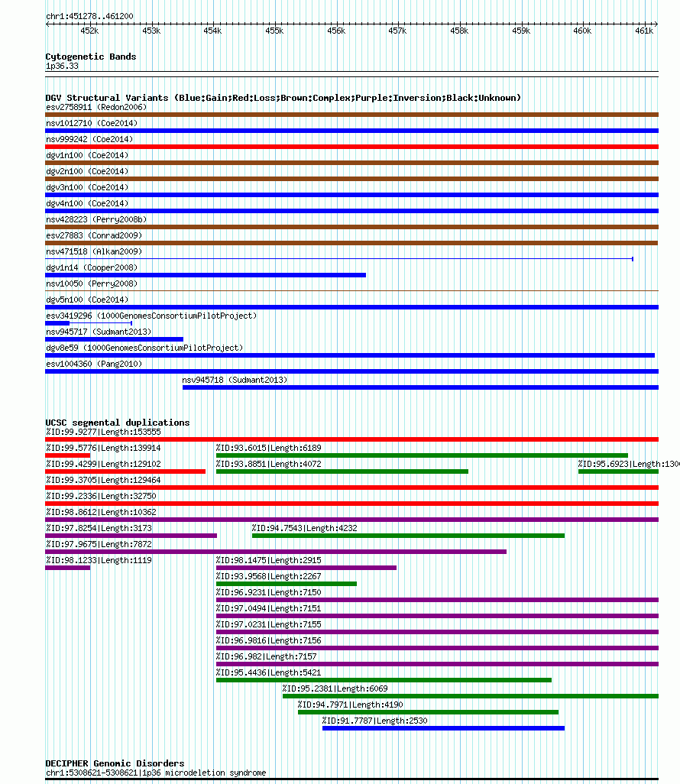Click the red bar under %ID:99.4299|Length:129102
The image size is (680, 784).
pyautogui.click(x=125, y=471)
